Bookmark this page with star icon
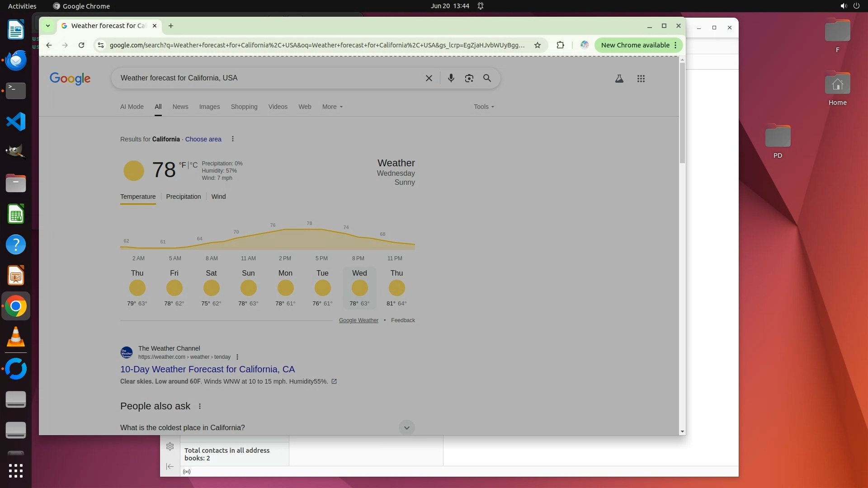 tap(537, 45)
